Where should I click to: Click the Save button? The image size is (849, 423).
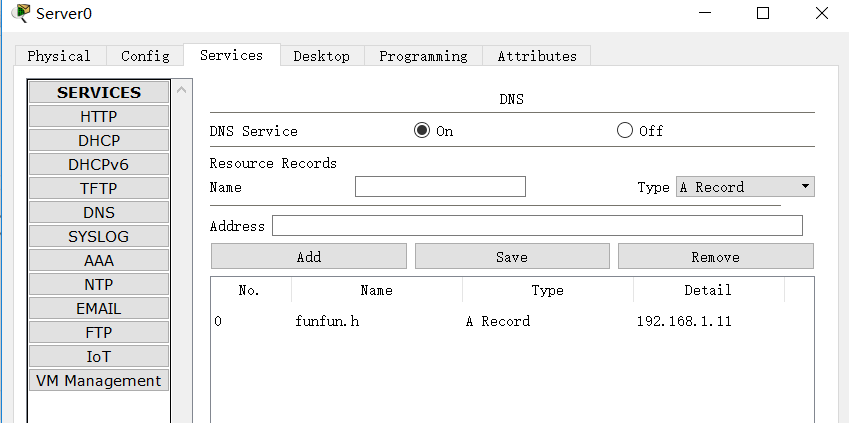point(511,257)
